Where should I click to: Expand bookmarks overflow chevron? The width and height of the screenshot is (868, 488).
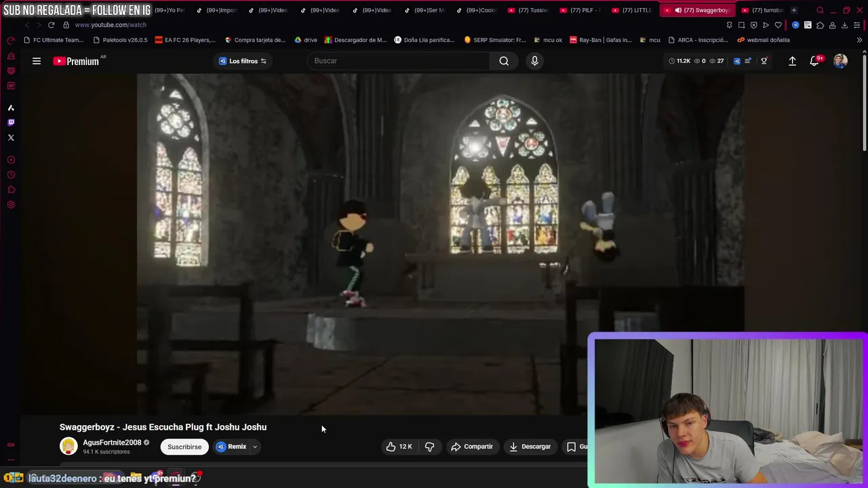coord(859,40)
